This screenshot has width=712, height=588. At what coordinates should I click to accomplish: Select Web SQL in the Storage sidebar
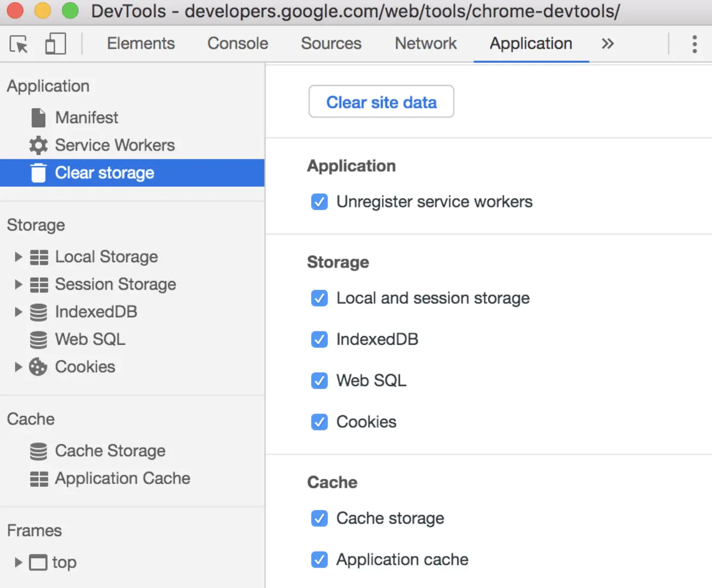90,339
